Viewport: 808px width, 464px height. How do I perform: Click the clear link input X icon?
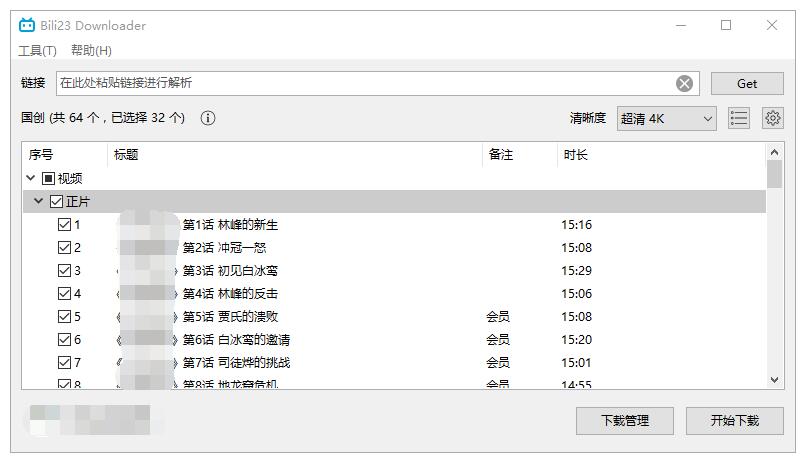(x=684, y=84)
